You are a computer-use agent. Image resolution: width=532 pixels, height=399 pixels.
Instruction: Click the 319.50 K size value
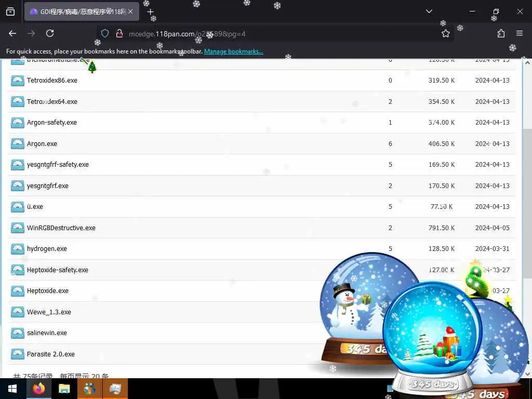click(442, 81)
